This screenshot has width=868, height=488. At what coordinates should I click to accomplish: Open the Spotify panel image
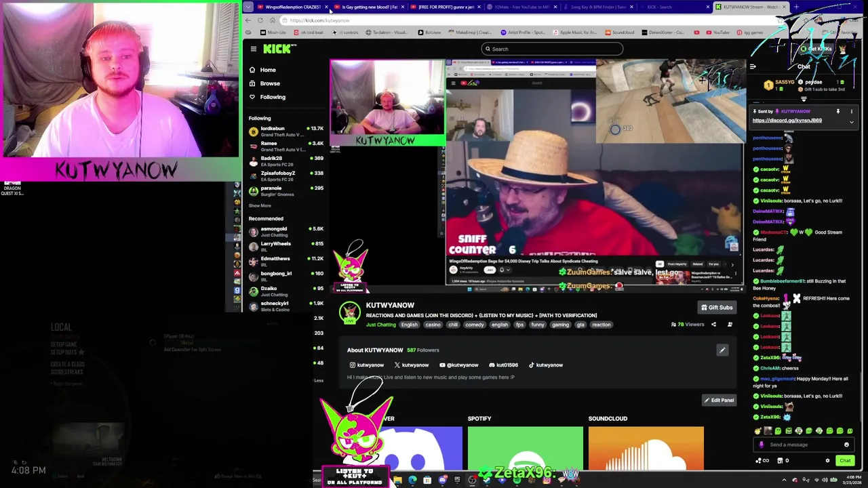(525, 448)
